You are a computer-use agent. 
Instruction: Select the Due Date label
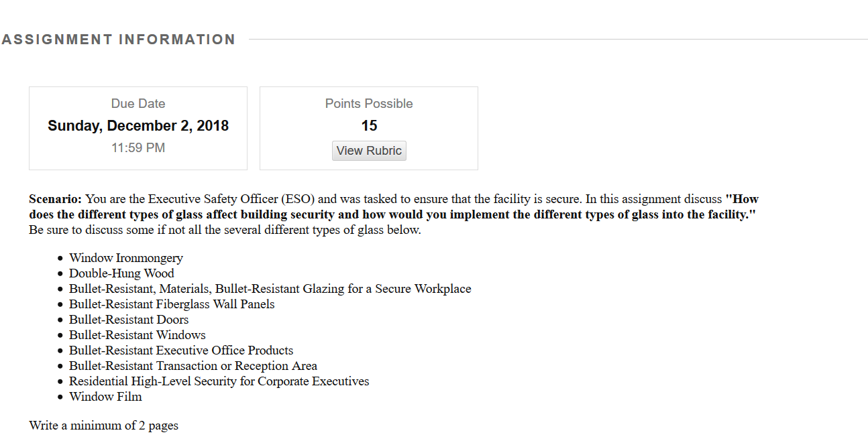pos(138,104)
